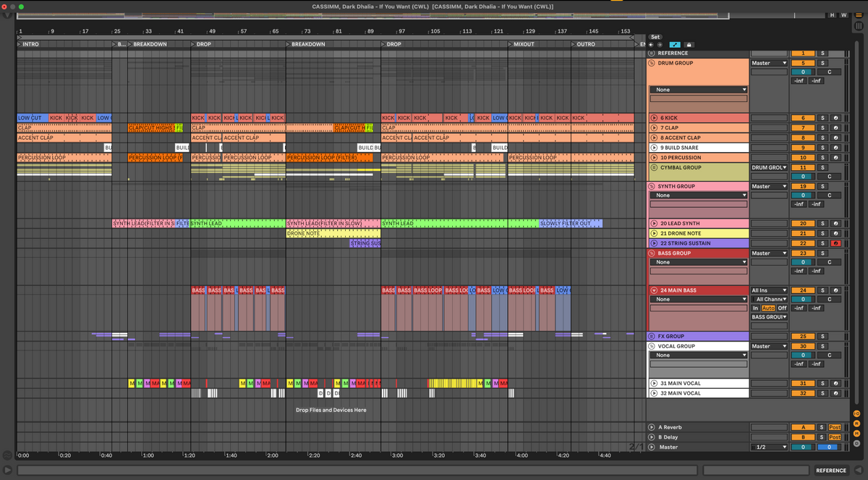
Task: Toggle the Mixer section button
Action: click(857, 432)
